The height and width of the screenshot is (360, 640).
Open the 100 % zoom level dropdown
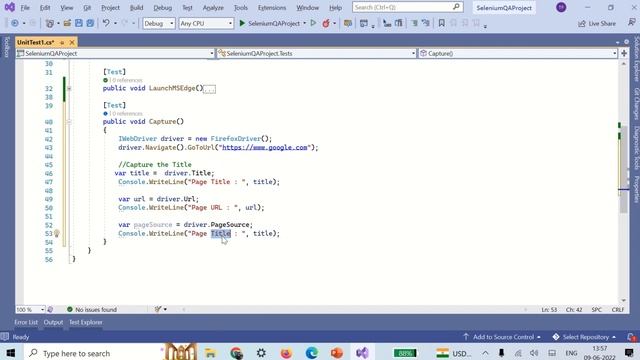pyautogui.click(x=30, y=309)
